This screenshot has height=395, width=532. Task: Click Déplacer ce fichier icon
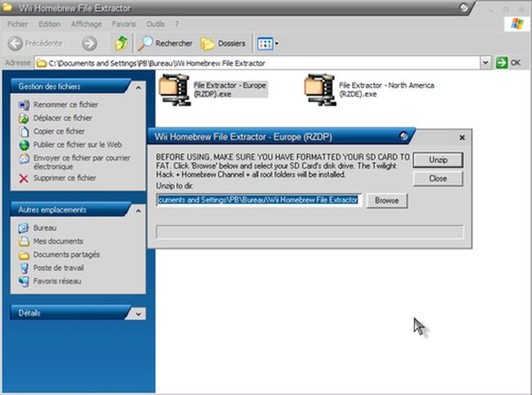coord(24,118)
